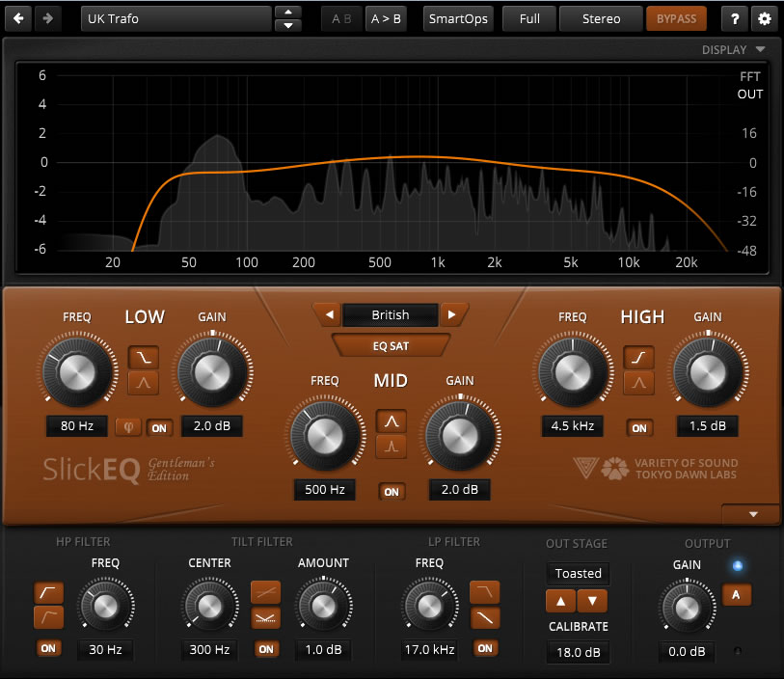Open the DISPLAY dropdown menu

point(733,49)
